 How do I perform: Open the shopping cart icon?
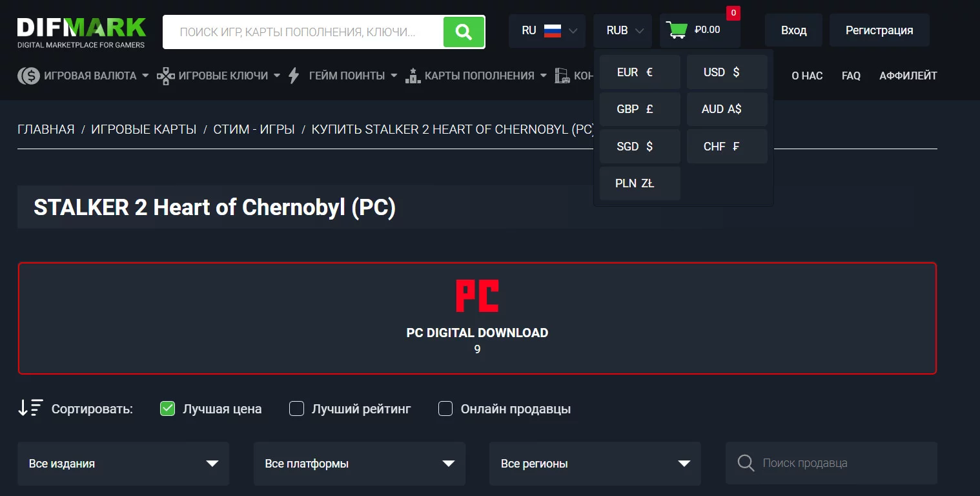[677, 30]
